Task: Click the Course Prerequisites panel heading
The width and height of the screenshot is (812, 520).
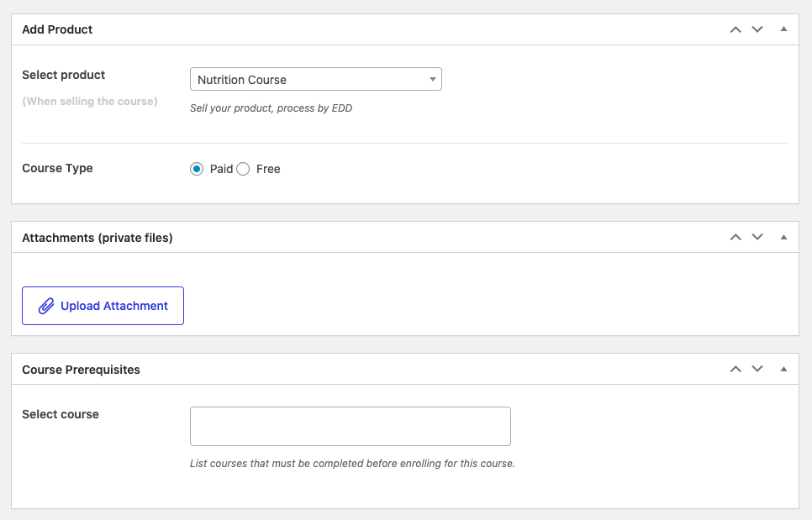Action: coord(81,370)
